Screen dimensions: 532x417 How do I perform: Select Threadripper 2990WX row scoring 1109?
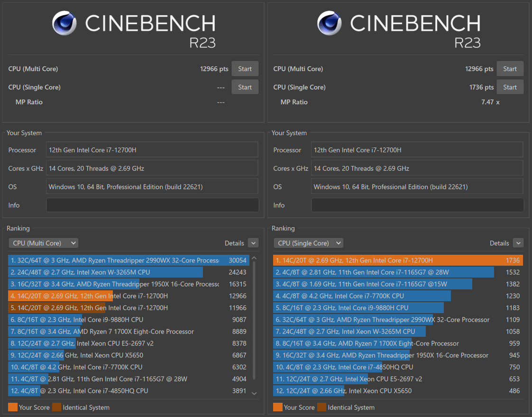(x=398, y=320)
